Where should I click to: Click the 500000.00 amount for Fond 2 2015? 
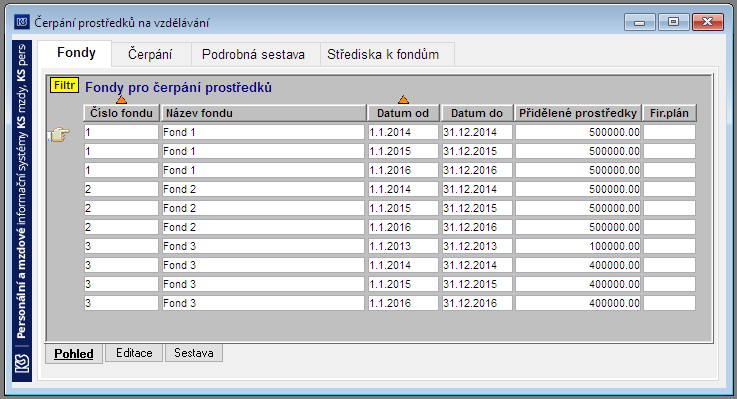click(578, 208)
